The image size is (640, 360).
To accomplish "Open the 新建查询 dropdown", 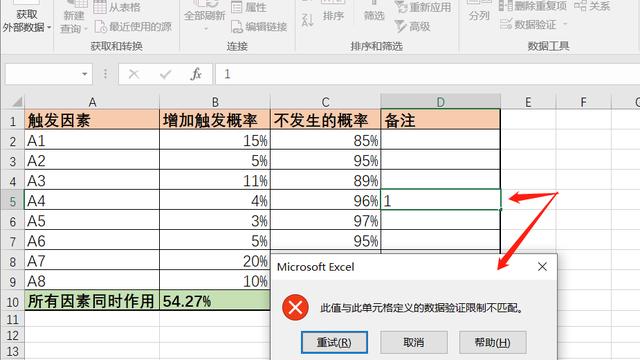I will point(74,18).
